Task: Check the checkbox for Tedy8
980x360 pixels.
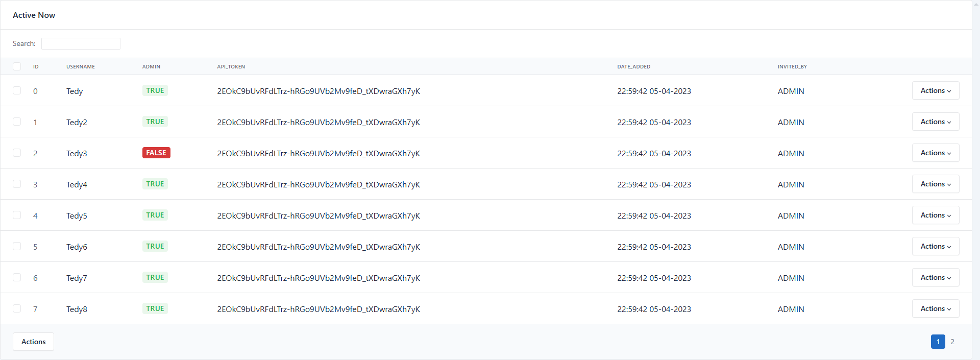Action: [x=17, y=308]
